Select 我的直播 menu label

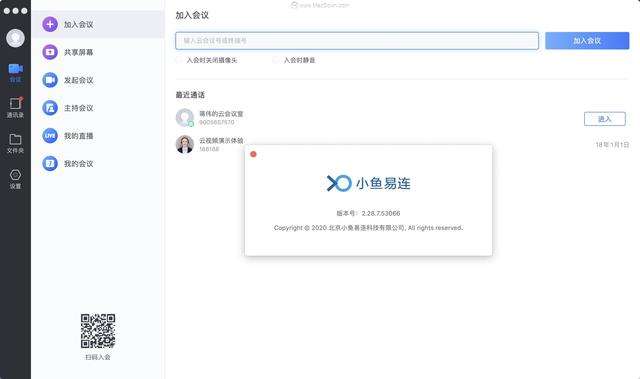78,135
